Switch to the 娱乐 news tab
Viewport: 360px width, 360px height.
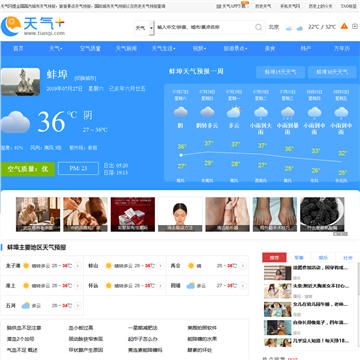pyautogui.click(x=323, y=258)
